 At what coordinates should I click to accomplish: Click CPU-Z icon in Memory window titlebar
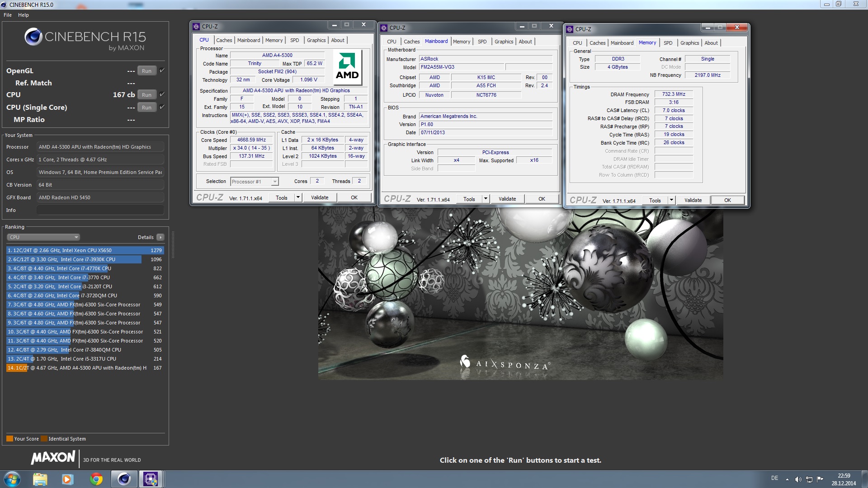point(570,29)
